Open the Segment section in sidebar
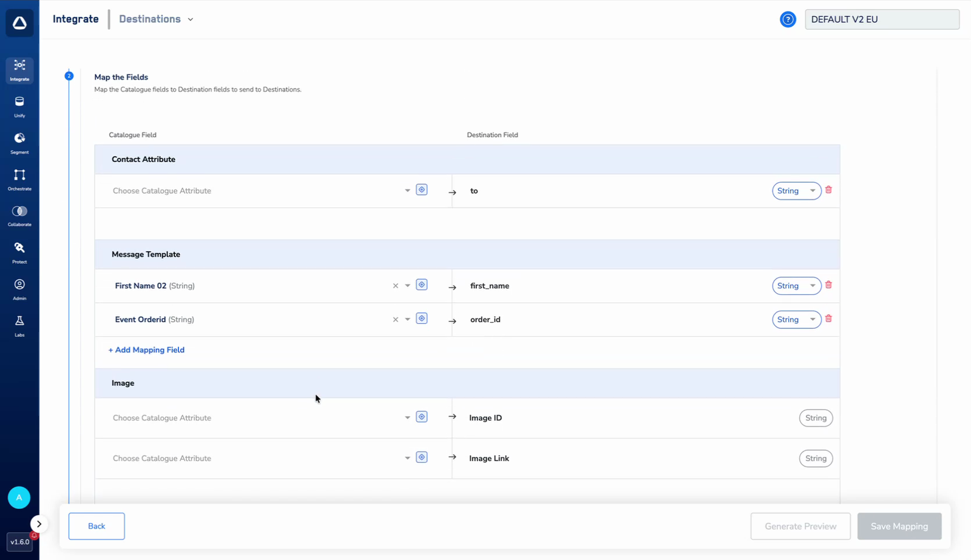The height and width of the screenshot is (560, 971). click(x=19, y=143)
